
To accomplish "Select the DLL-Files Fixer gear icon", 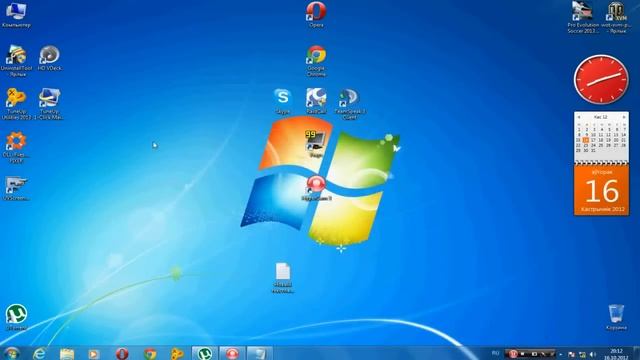I will coord(16,147).
